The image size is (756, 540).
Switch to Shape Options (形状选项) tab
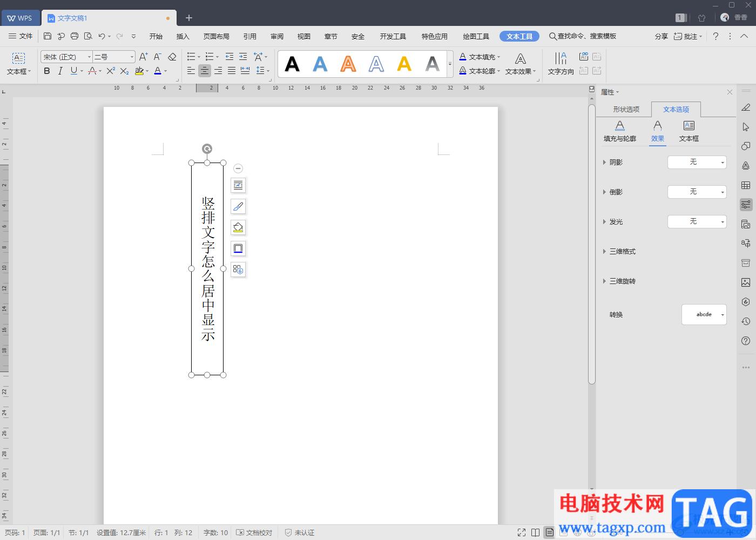(626, 109)
